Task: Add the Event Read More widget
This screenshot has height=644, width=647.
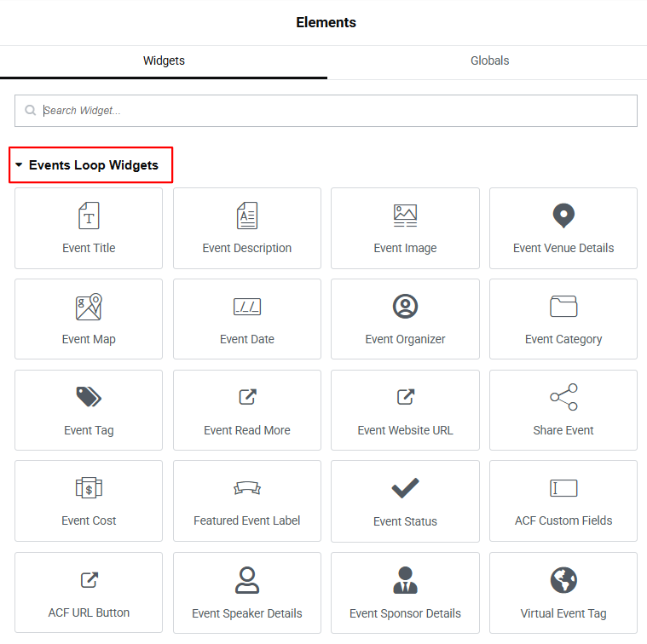Action: pyautogui.click(x=247, y=410)
